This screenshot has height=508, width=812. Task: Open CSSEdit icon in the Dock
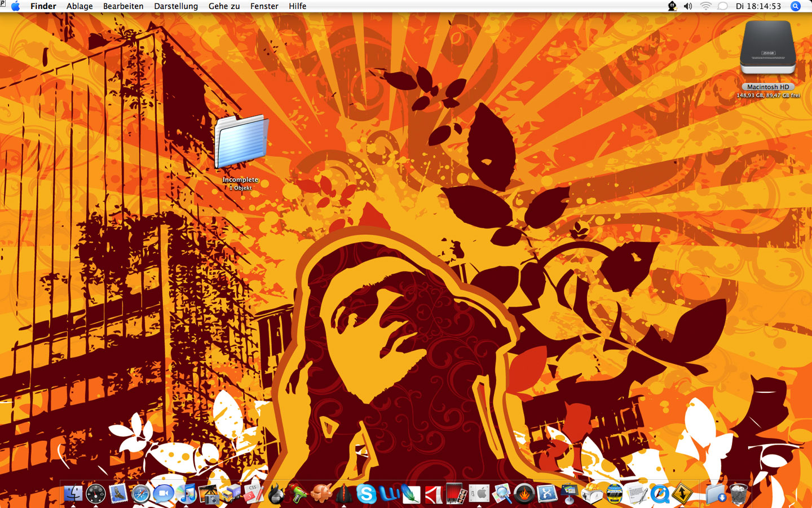coord(254,494)
